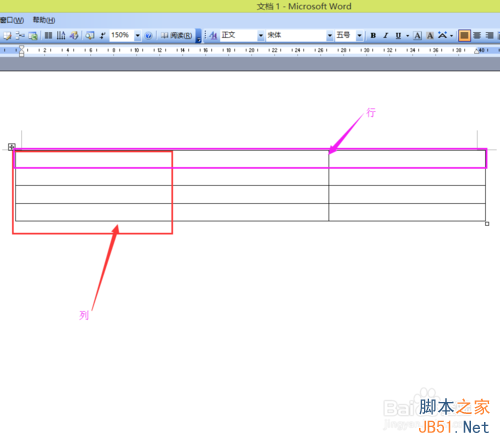
Task: Open the 帮助(H) menu
Action: tap(44, 20)
